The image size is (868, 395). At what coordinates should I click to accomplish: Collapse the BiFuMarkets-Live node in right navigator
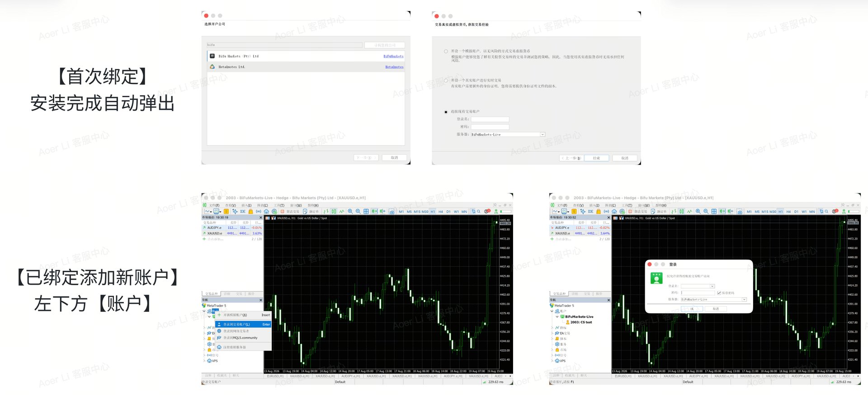[x=557, y=316]
